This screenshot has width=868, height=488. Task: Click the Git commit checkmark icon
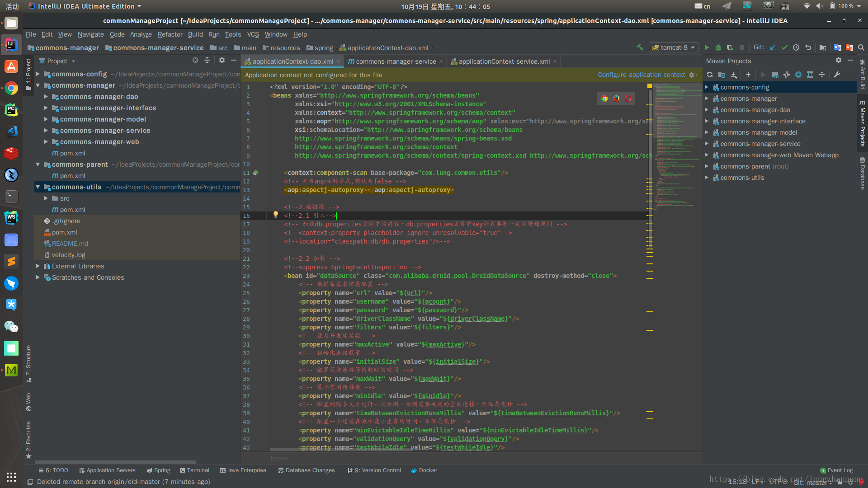[x=784, y=47]
